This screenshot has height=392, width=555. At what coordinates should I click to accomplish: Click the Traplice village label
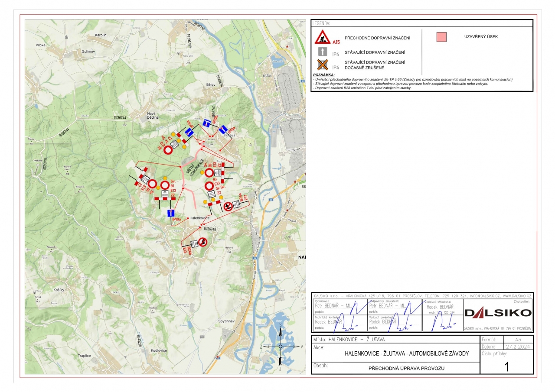(84, 356)
